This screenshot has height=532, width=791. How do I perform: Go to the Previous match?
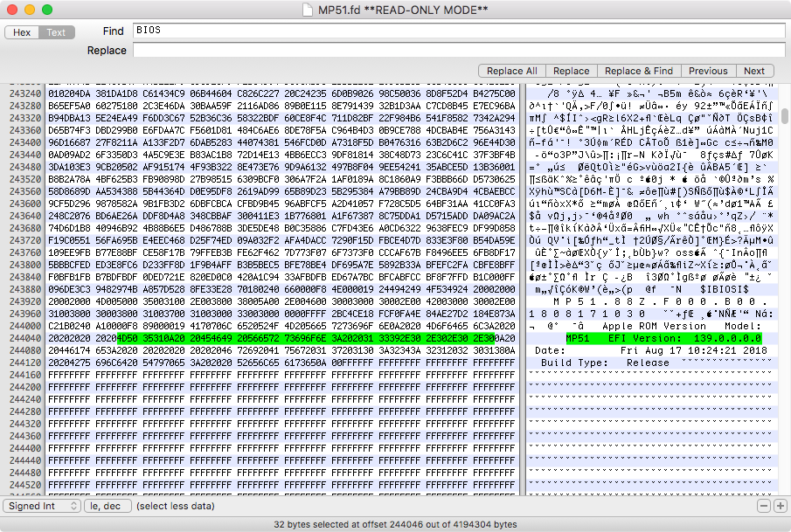tap(708, 71)
